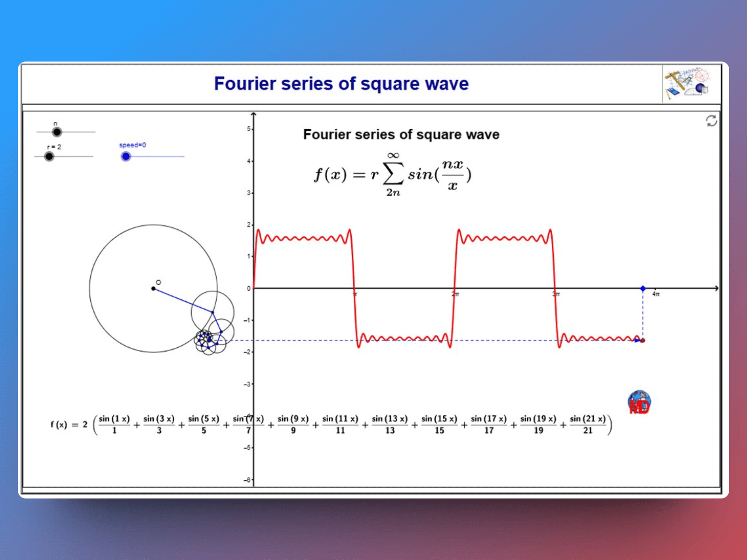Image resolution: width=747 pixels, height=560 pixels.
Task: Click the sin(13 x)/13 term
Action: pyautogui.click(x=389, y=424)
